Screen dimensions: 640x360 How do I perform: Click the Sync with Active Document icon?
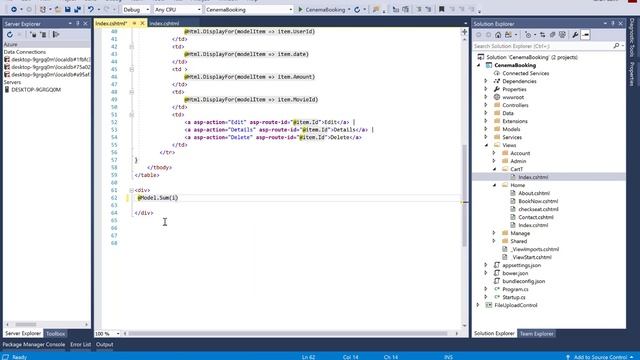[542, 35]
